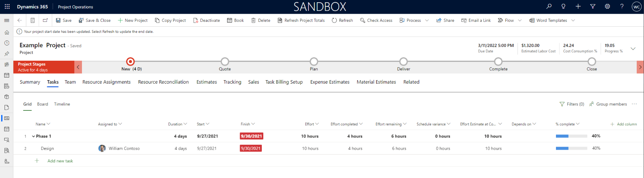Save the project
The height and width of the screenshot is (178, 644).
coord(64,20)
